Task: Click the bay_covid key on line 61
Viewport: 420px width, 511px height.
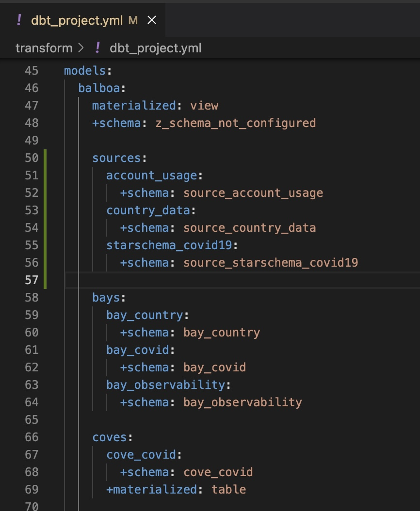Action: tap(138, 350)
